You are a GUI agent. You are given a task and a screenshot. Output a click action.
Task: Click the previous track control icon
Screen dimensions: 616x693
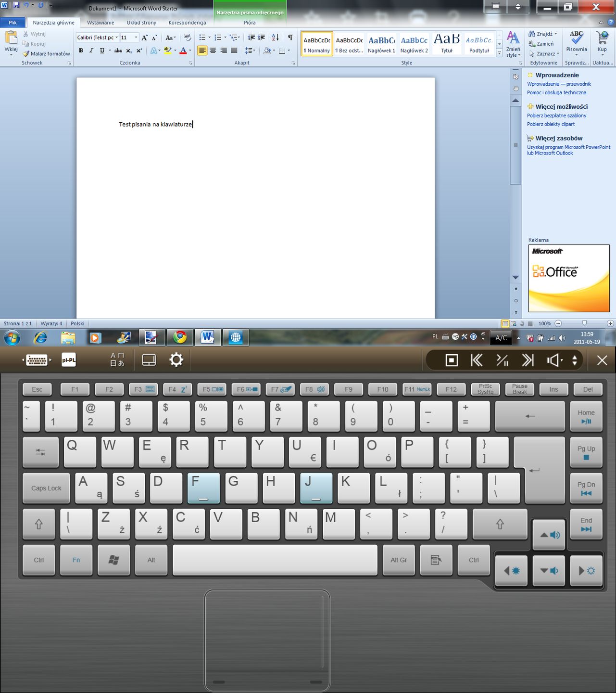(x=477, y=360)
